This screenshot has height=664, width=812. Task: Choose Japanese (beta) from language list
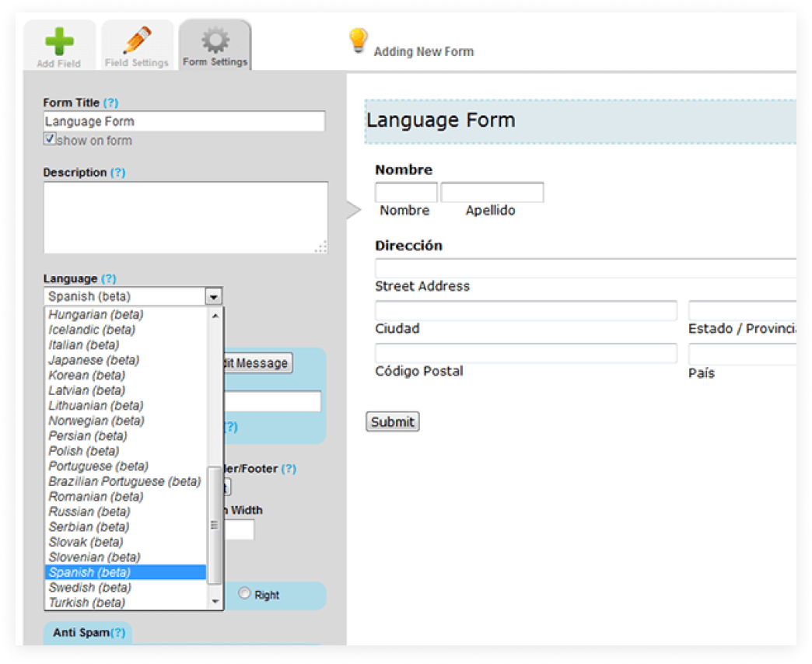click(x=94, y=360)
